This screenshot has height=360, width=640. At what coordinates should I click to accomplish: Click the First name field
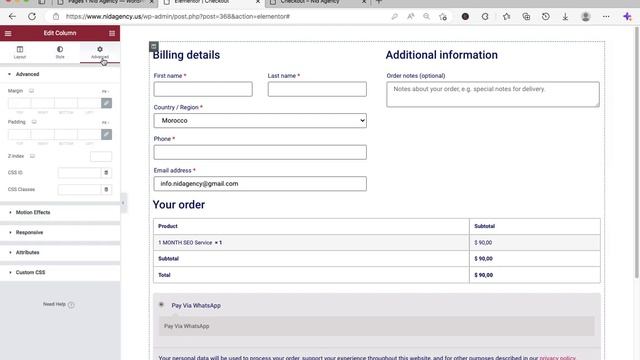tap(203, 89)
